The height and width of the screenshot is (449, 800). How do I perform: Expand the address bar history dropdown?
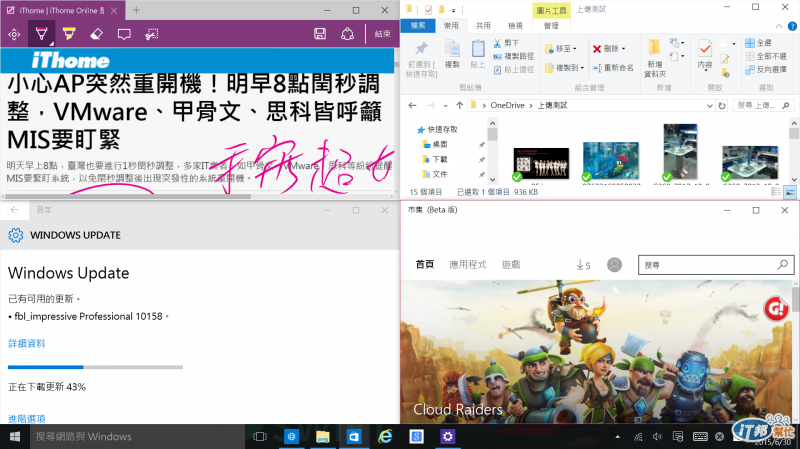pos(709,106)
